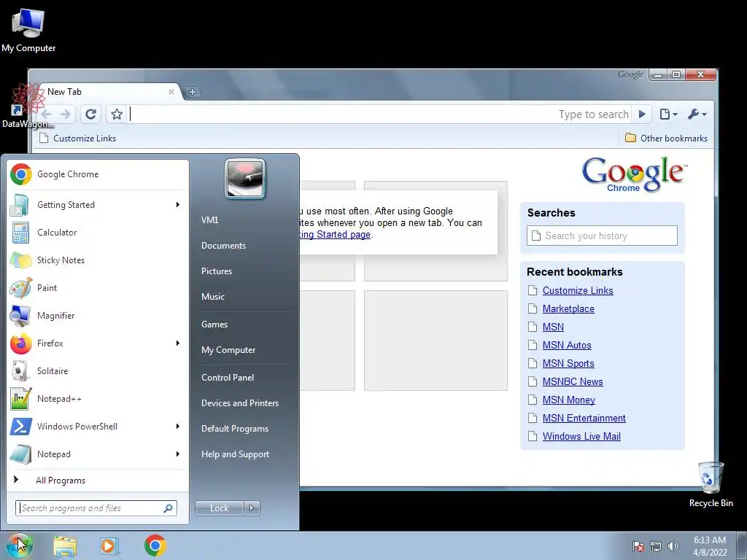This screenshot has width=747, height=560.
Task: Open Windows Live Mail bookmark link
Action: [581, 436]
